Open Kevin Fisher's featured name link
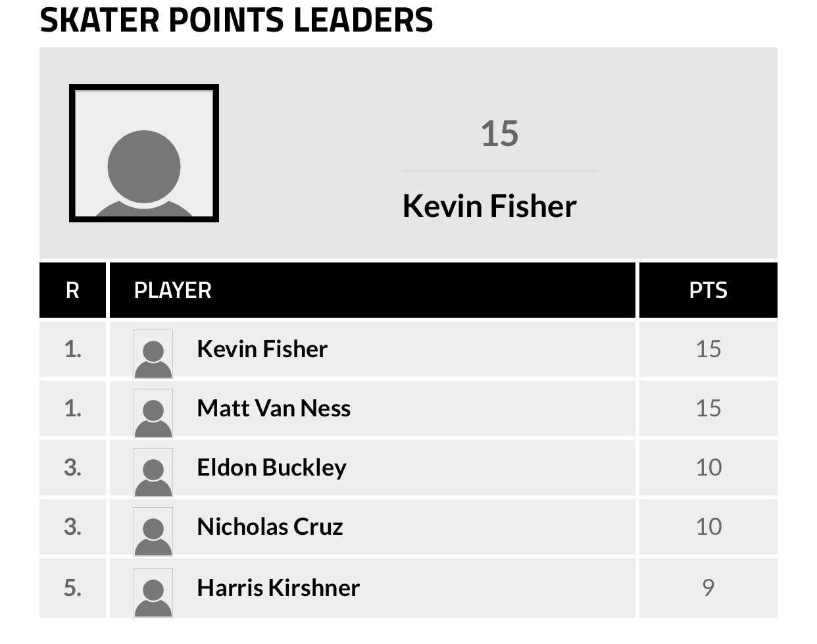 point(489,206)
